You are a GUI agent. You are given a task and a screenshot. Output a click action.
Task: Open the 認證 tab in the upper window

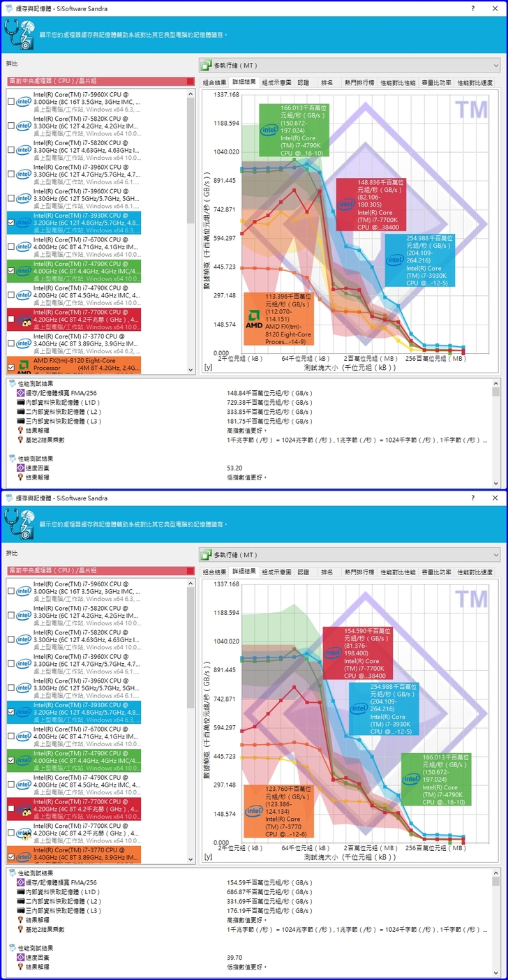click(303, 82)
